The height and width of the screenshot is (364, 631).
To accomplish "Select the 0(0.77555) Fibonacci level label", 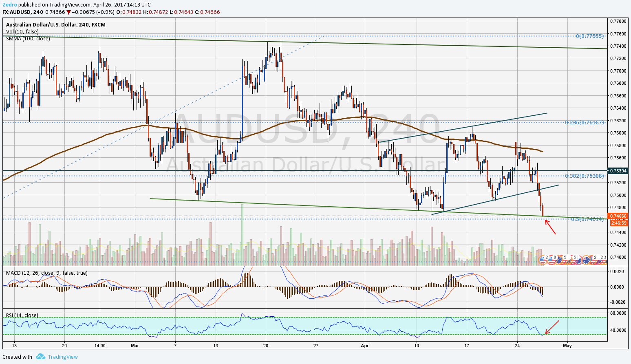I will [x=590, y=36].
